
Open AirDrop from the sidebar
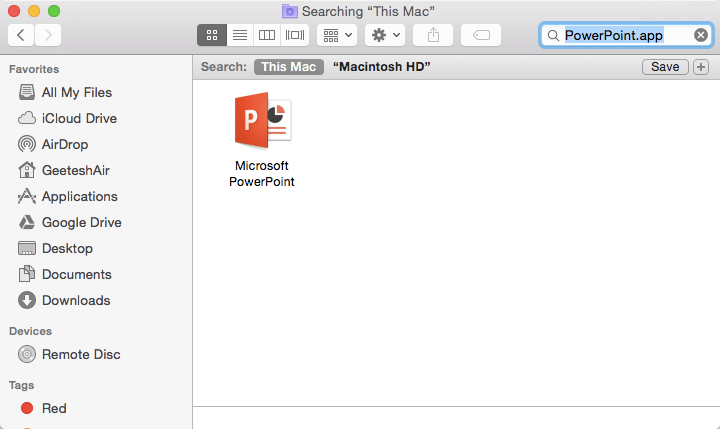[65, 144]
